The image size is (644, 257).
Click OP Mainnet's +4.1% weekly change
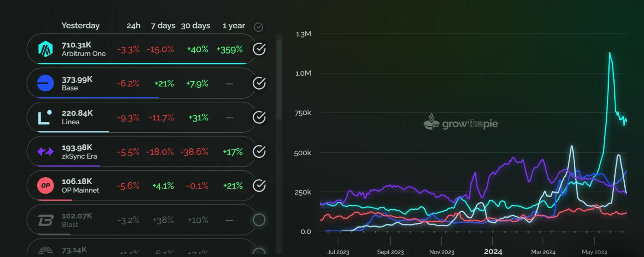[163, 186]
